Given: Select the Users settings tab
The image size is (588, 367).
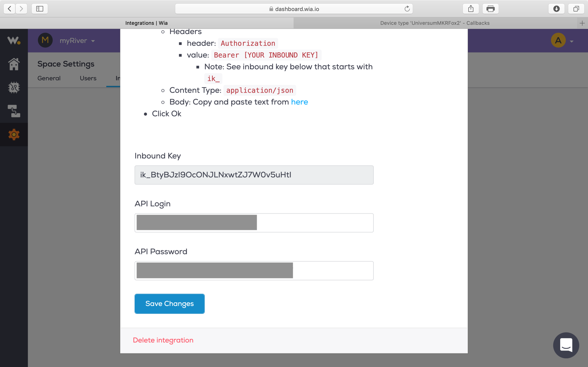Looking at the screenshot, I should (x=88, y=78).
